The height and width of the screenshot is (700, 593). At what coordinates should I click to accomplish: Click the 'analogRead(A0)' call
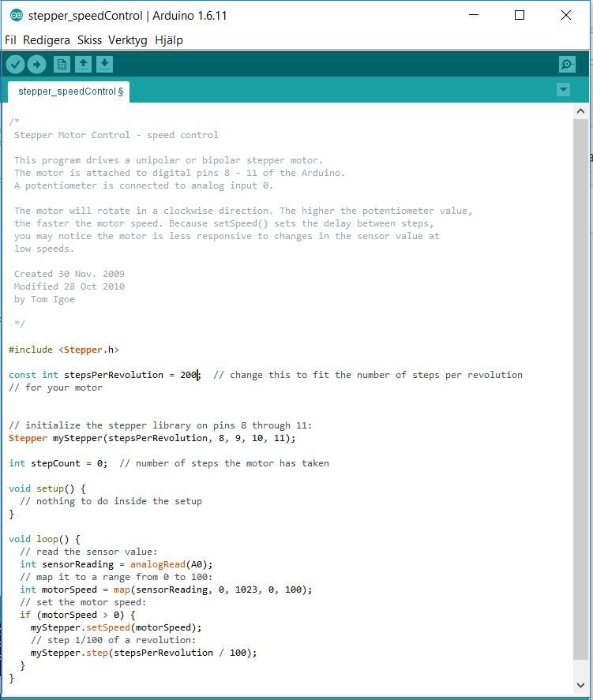click(x=169, y=564)
